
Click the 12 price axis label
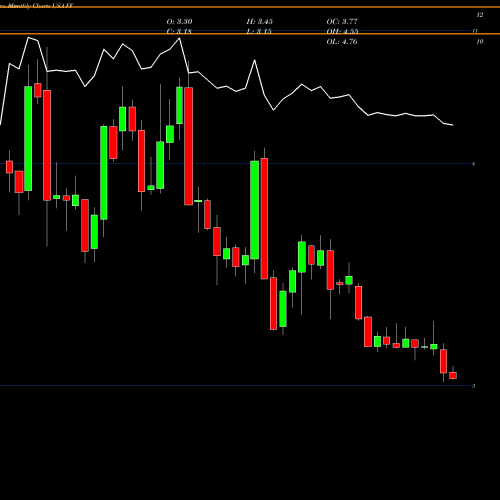click(480, 15)
